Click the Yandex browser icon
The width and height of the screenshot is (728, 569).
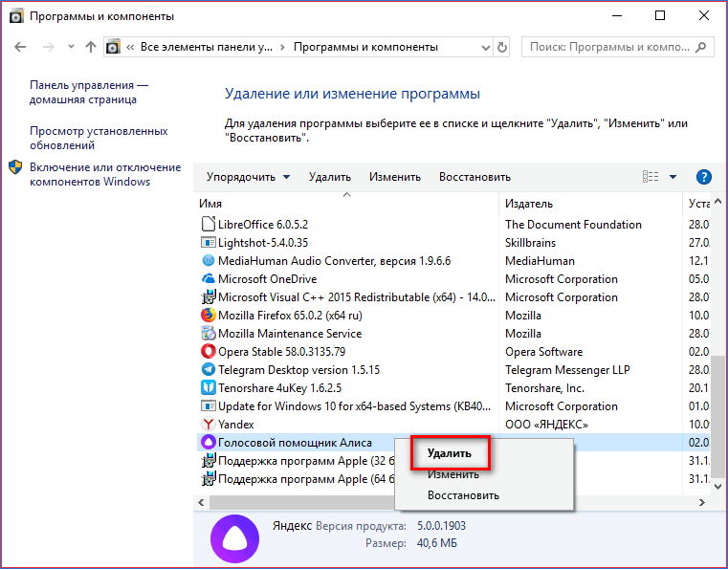(x=209, y=425)
